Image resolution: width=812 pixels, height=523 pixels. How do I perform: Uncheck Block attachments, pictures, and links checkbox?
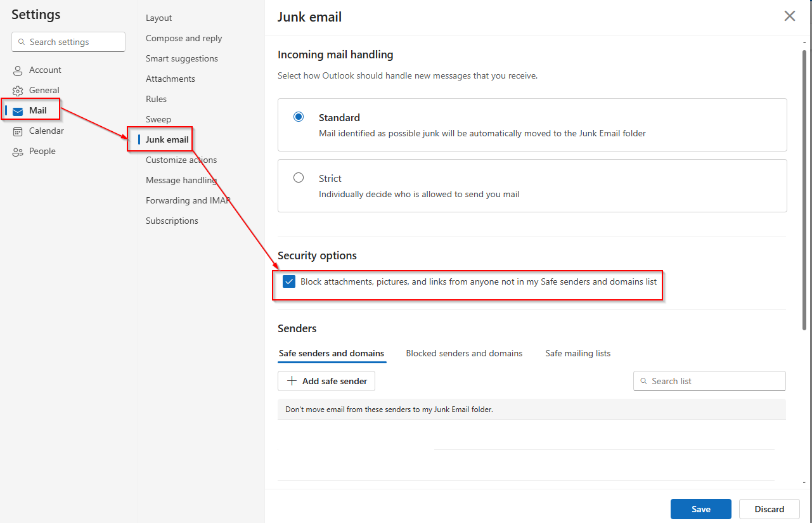(x=289, y=281)
